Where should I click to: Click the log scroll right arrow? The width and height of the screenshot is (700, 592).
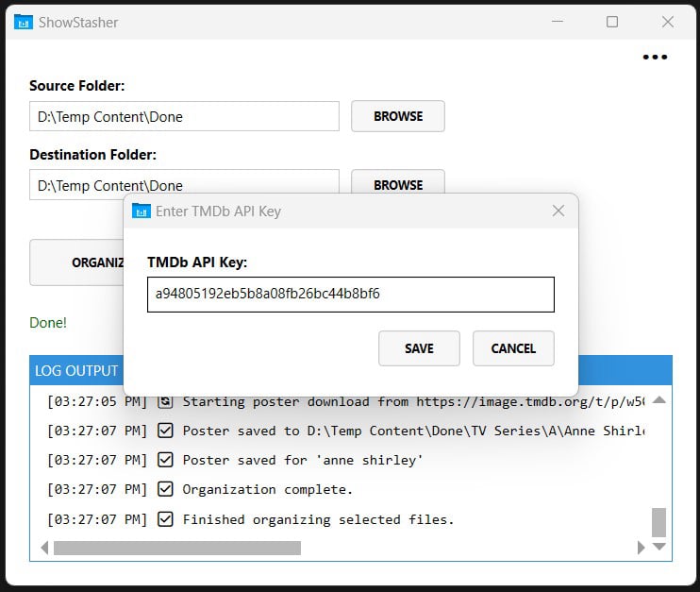point(641,548)
